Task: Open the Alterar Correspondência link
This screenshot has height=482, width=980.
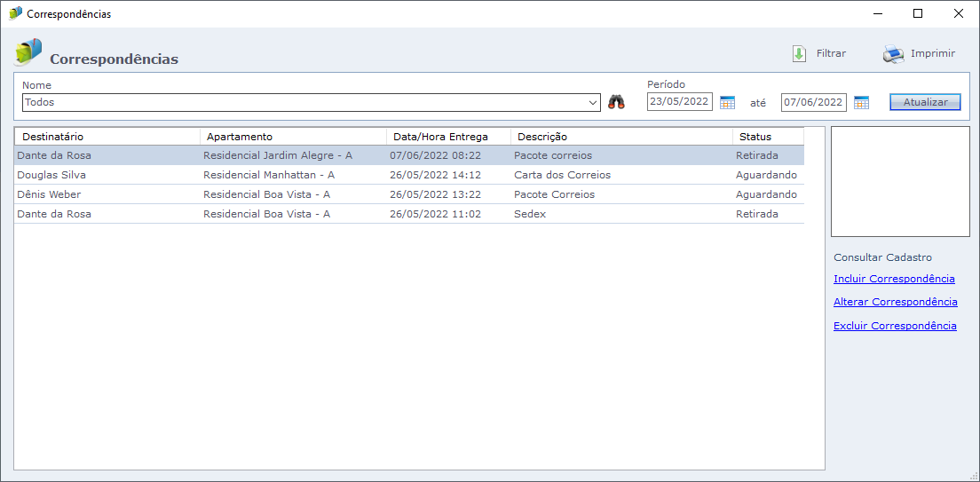Action: pos(895,302)
